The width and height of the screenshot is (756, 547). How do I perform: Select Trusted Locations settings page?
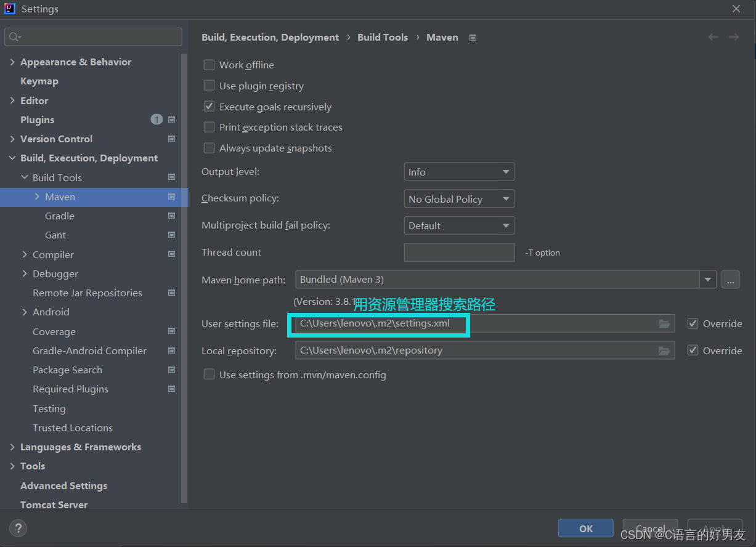tap(73, 427)
